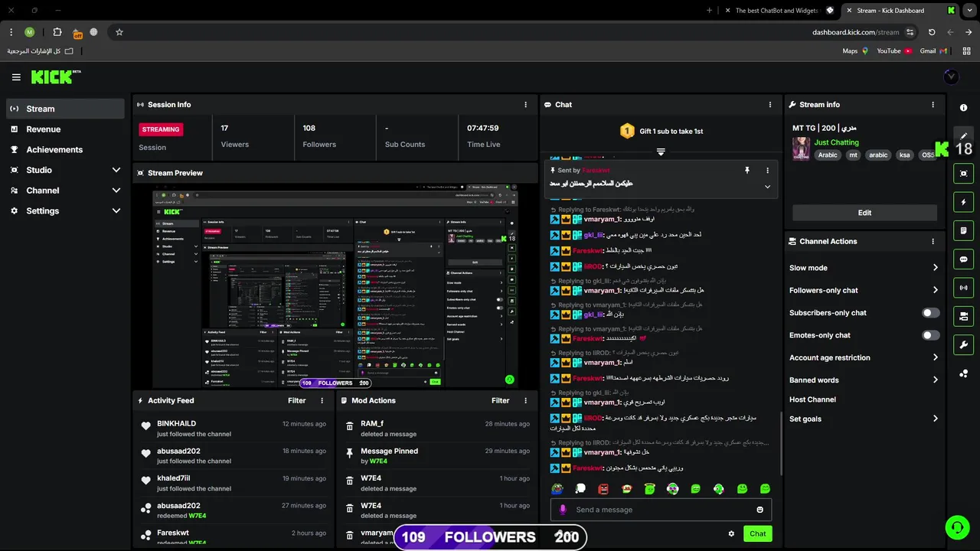Click the three-dots cluster icon in right toolbar
980x551 pixels.
coord(964,373)
